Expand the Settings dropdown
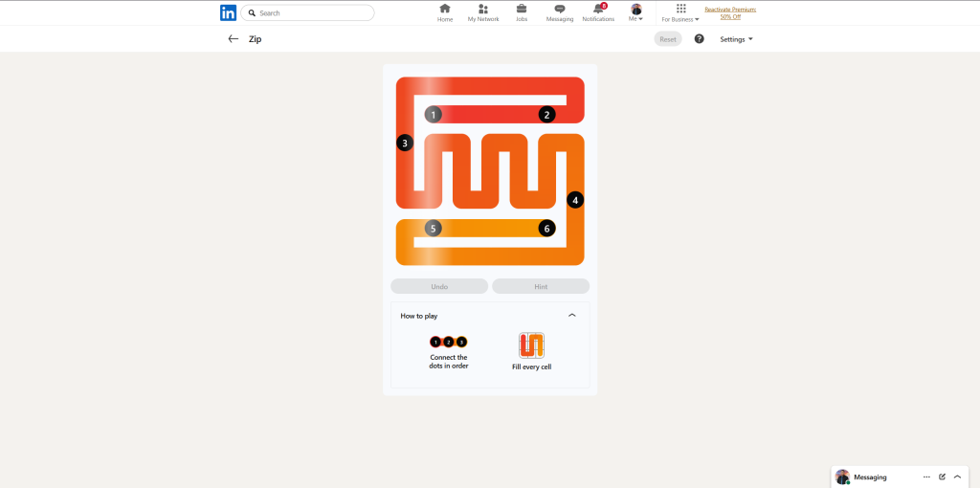Image resolution: width=980 pixels, height=488 pixels. pyautogui.click(x=736, y=38)
